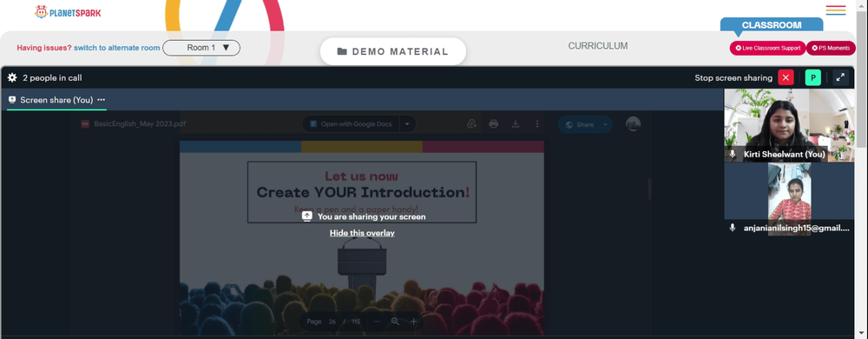
Task: Click the zoom in plus icon
Action: coord(413,322)
